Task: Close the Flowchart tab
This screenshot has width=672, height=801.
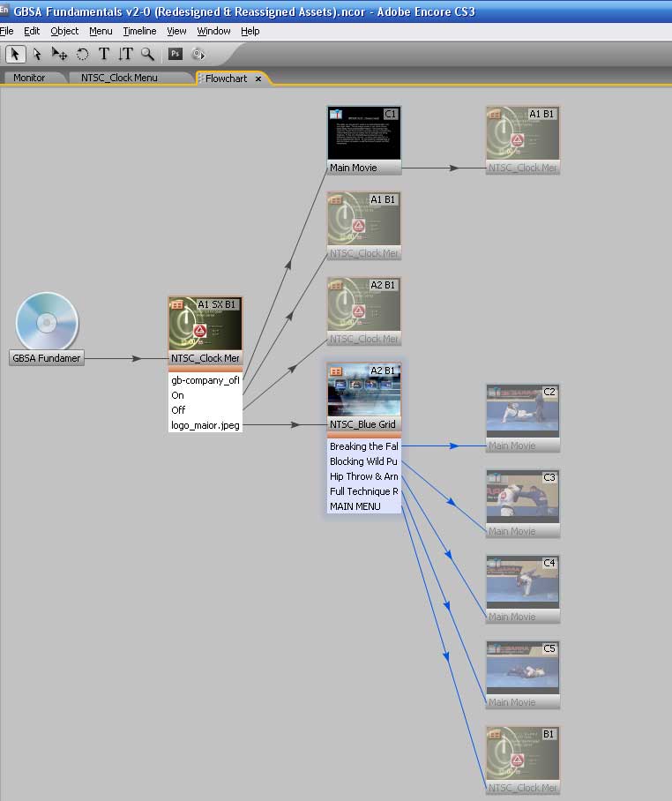Action: point(258,79)
